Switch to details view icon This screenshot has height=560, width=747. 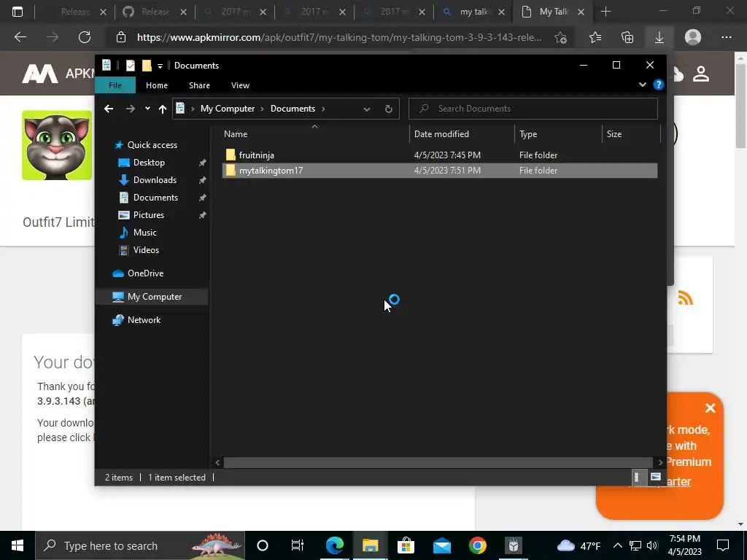pyautogui.click(x=638, y=477)
